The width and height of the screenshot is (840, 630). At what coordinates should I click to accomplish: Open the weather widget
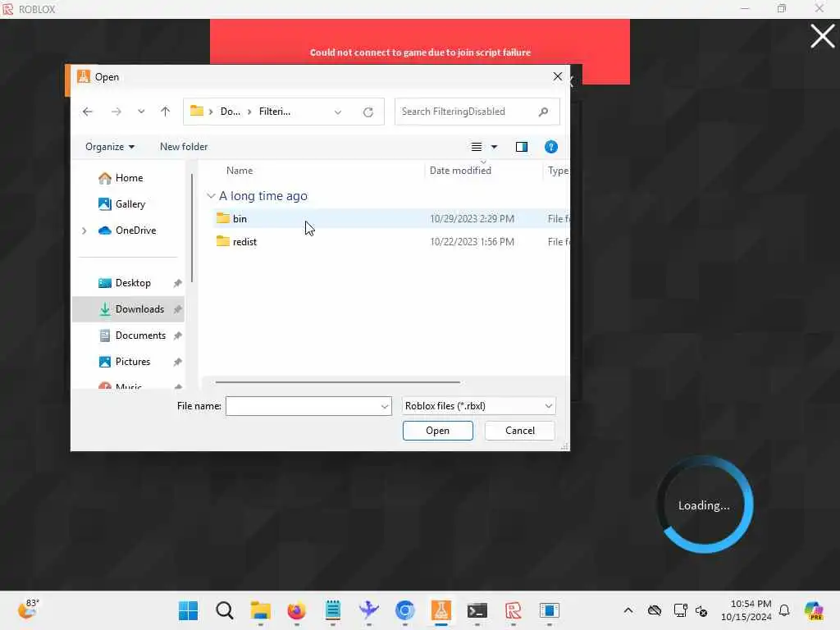(x=28, y=609)
